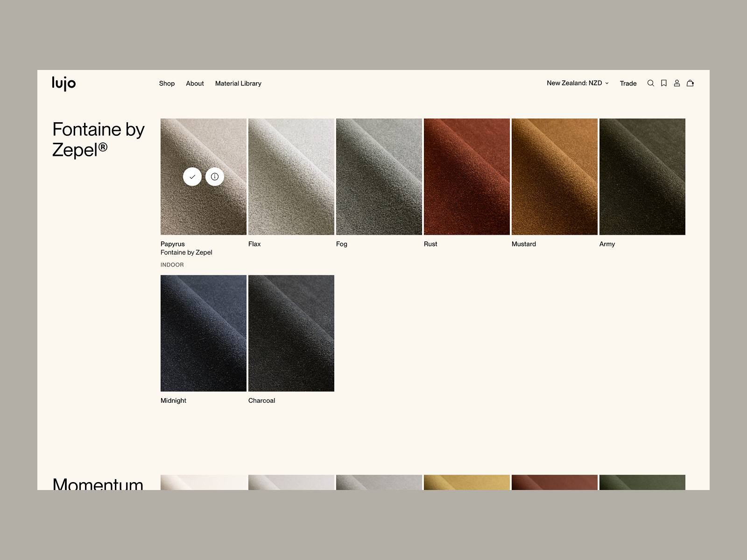Go to the Trade link
747x560 pixels.
[628, 84]
